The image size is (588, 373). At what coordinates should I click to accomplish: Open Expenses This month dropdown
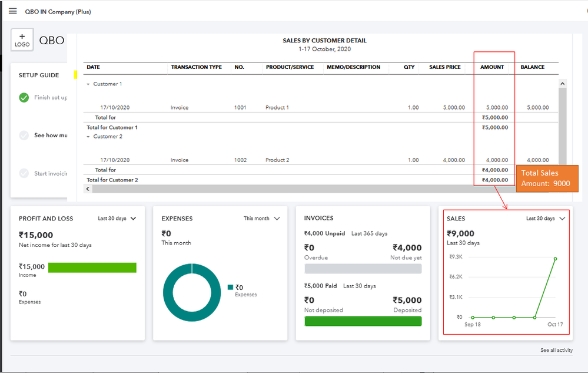[x=261, y=219]
